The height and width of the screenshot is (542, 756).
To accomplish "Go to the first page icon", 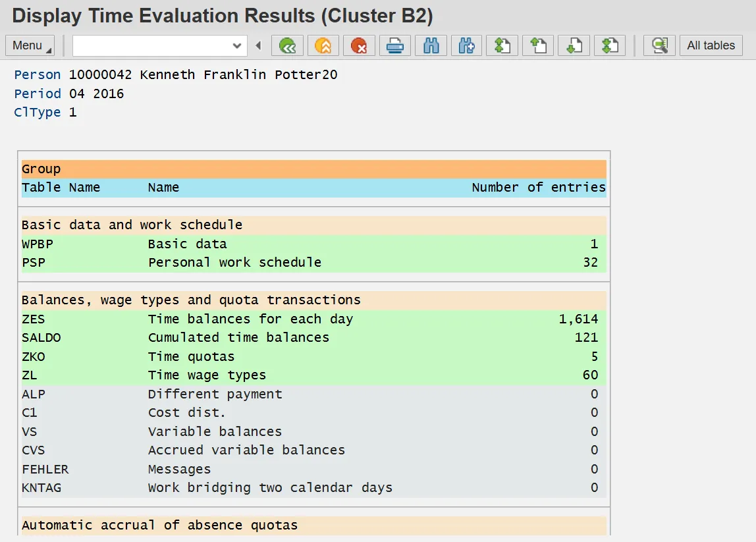I will 502,45.
